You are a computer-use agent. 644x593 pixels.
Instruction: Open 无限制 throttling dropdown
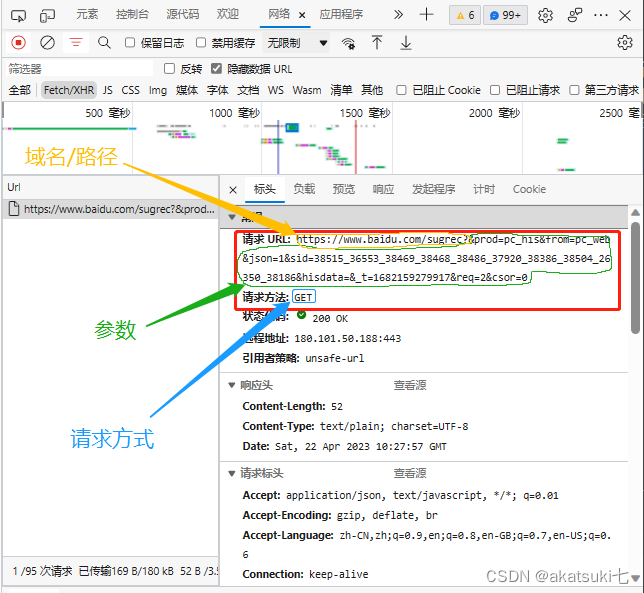(x=297, y=43)
